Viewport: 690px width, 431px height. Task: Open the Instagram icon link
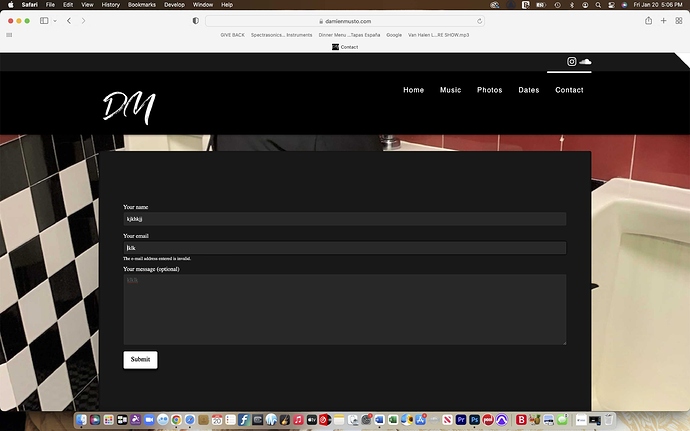(x=573, y=62)
